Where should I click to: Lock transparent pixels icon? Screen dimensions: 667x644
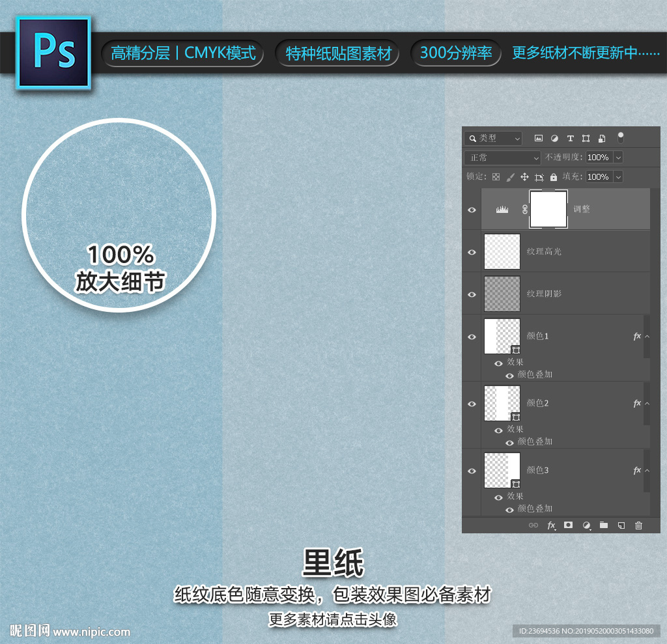point(496,177)
